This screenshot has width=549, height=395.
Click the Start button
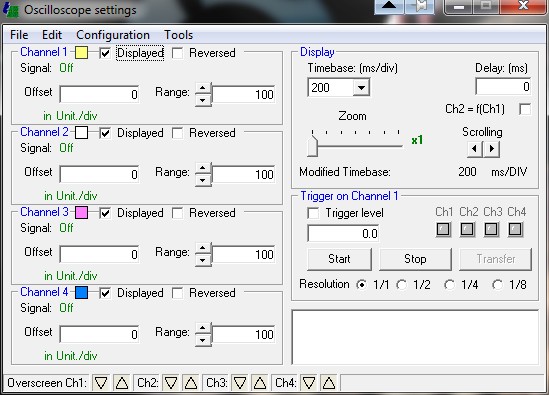click(x=339, y=259)
